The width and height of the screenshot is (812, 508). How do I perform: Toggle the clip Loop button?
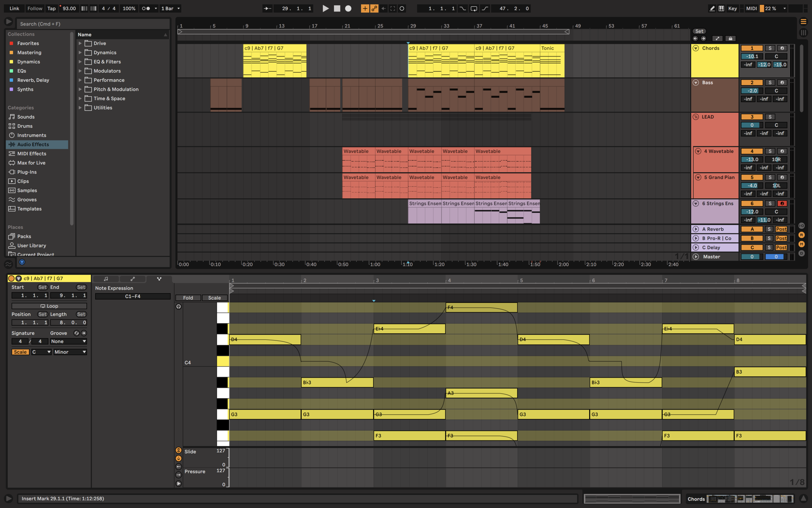tap(49, 306)
